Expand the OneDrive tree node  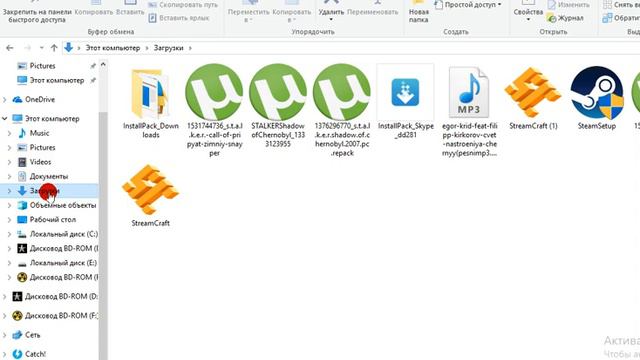pyautogui.click(x=5, y=100)
